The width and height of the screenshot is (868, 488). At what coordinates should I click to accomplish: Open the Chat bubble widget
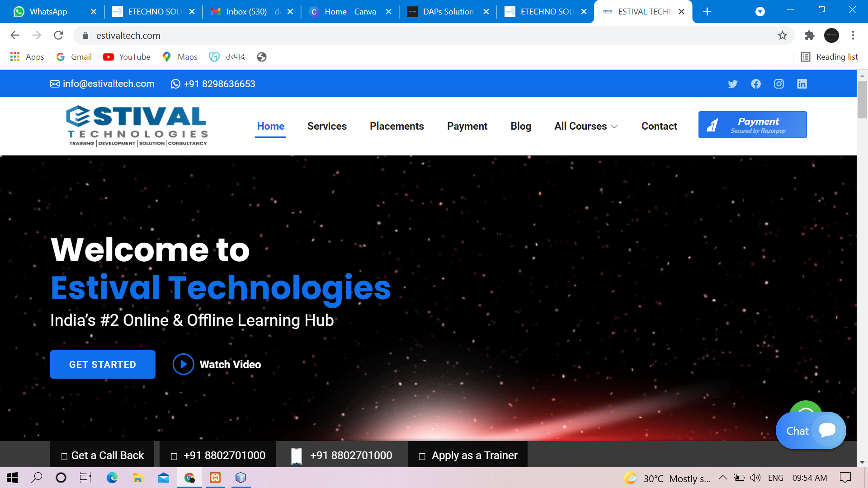coord(811,431)
